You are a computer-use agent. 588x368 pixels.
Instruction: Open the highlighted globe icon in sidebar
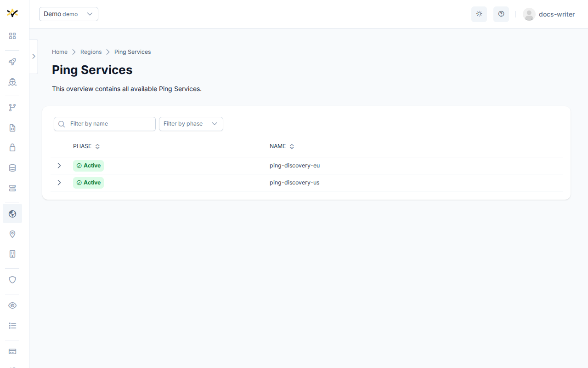click(12, 214)
